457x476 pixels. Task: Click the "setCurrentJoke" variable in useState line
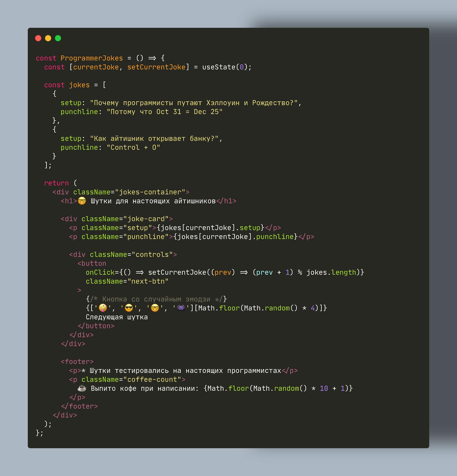point(156,67)
